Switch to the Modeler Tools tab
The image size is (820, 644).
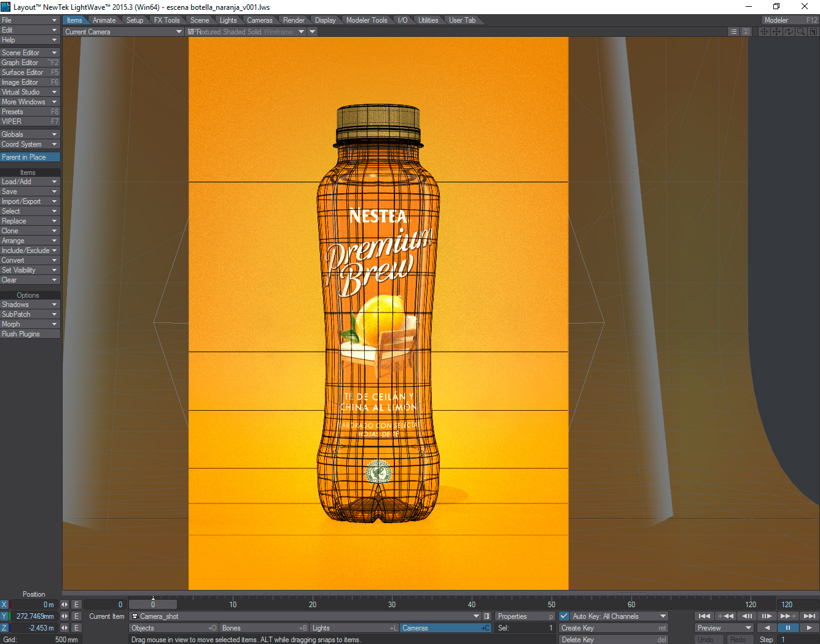pos(367,20)
